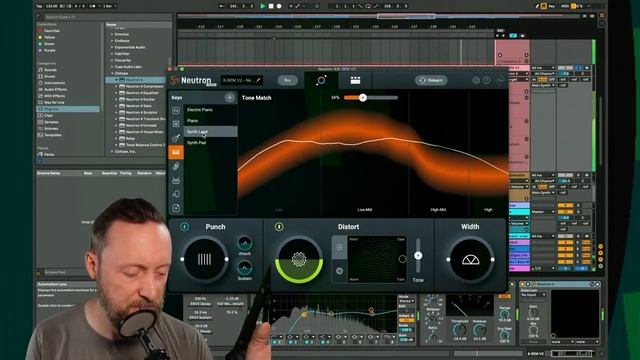Select the lower distortion mode icon

tap(339, 271)
